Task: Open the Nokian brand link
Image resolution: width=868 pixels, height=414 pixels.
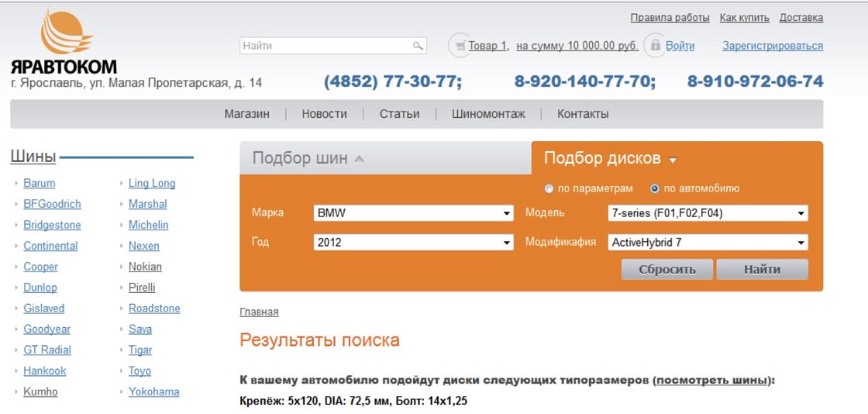Action: tap(145, 267)
